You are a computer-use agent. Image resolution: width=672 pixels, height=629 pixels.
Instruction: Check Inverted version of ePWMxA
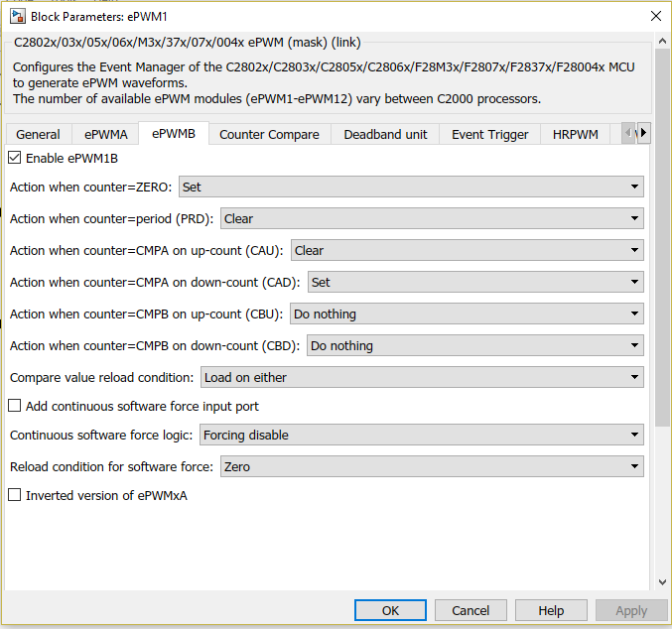tap(15, 495)
